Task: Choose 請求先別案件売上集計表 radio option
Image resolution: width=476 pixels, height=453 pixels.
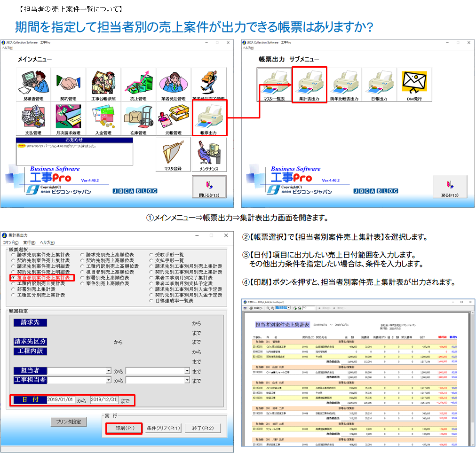Action: (x=13, y=255)
